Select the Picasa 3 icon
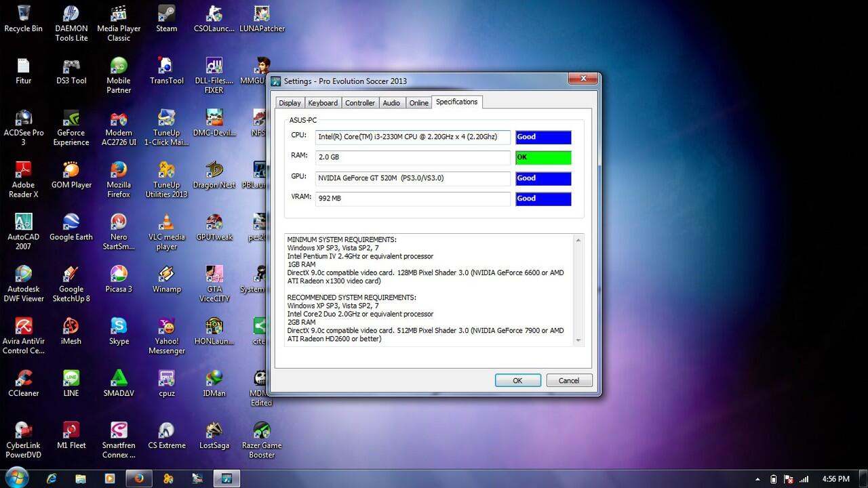This screenshot has height=488, width=868. (x=119, y=280)
